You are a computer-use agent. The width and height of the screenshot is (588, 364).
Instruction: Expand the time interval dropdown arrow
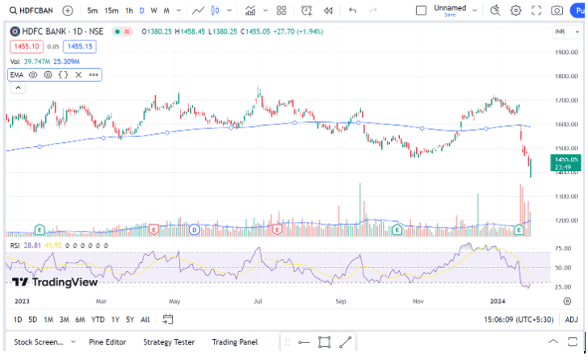178,10
